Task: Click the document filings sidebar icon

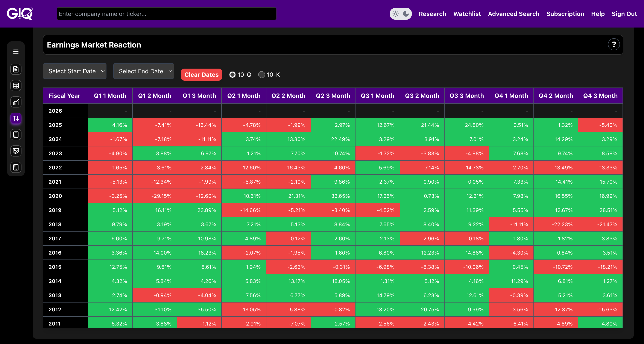Action: click(x=16, y=69)
